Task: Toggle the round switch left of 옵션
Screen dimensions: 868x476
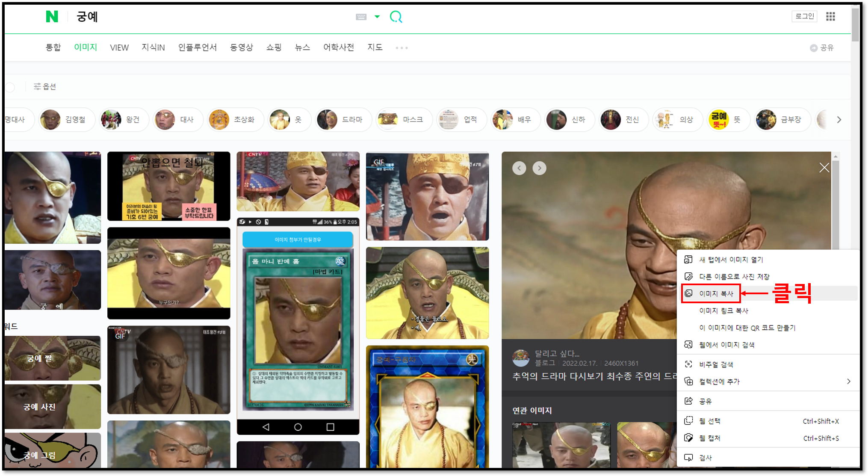Action: click(10, 87)
